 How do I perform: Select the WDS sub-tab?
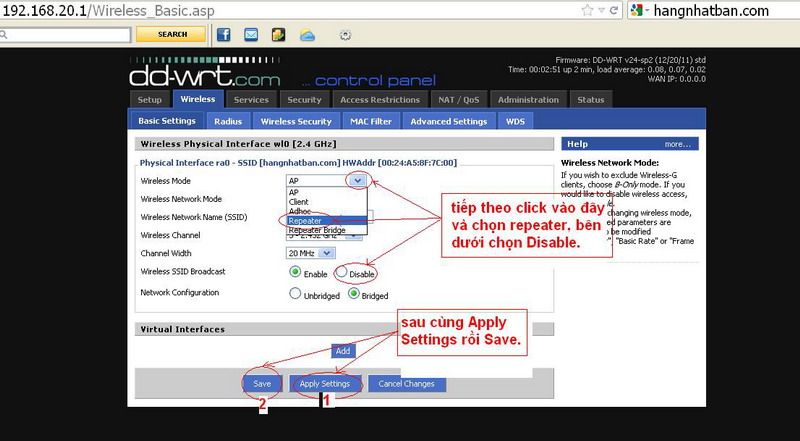tap(515, 121)
